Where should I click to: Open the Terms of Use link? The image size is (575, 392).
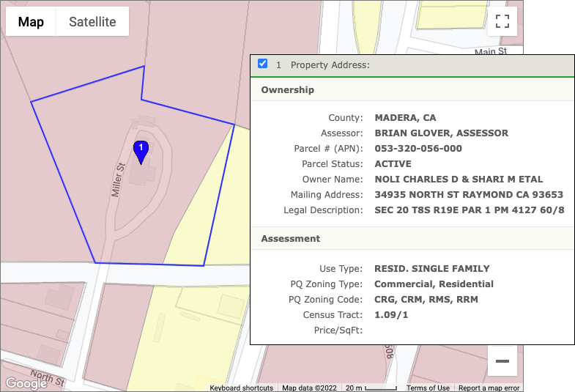tap(428, 388)
